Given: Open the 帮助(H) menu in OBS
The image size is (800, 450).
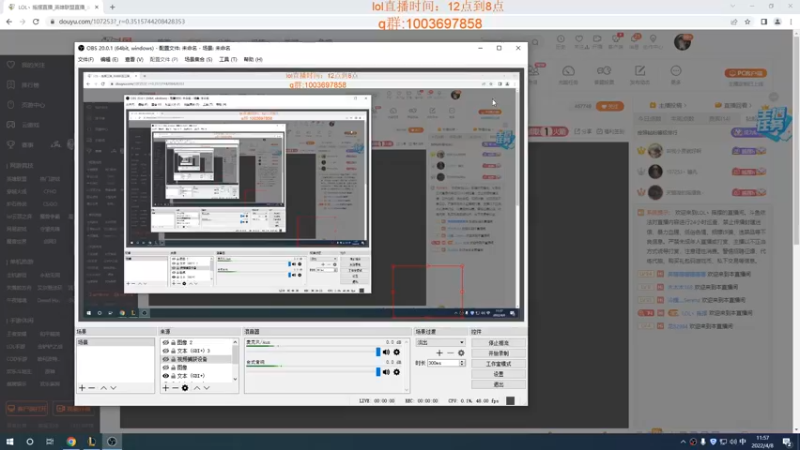Looking at the screenshot, I should [x=253, y=60].
